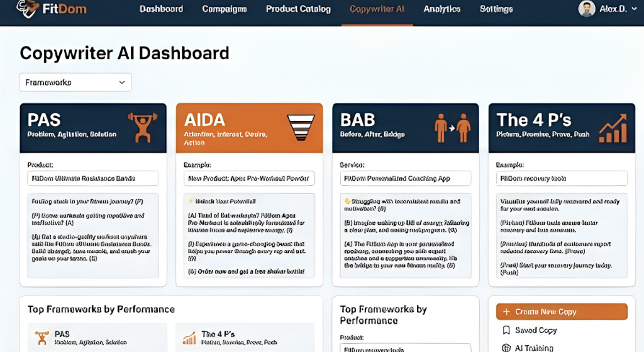Image resolution: width=644 pixels, height=352 pixels.
Task: Open the Frameworks dropdown
Action: 75,82
